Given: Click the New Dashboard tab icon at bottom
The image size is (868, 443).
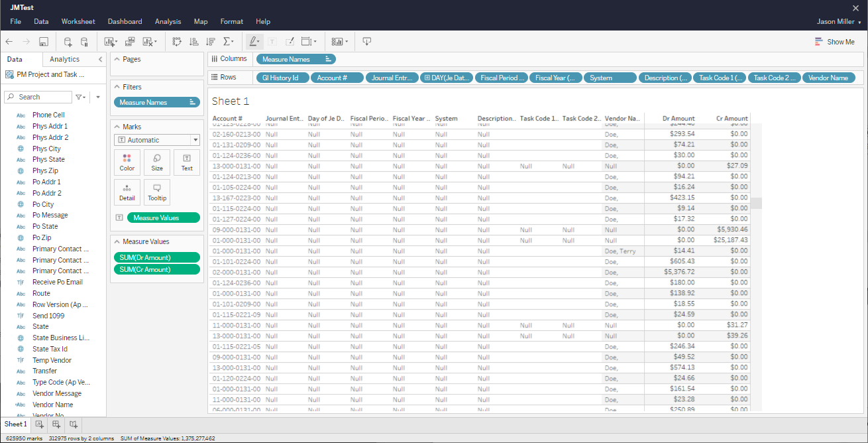Looking at the screenshot, I should (56, 424).
